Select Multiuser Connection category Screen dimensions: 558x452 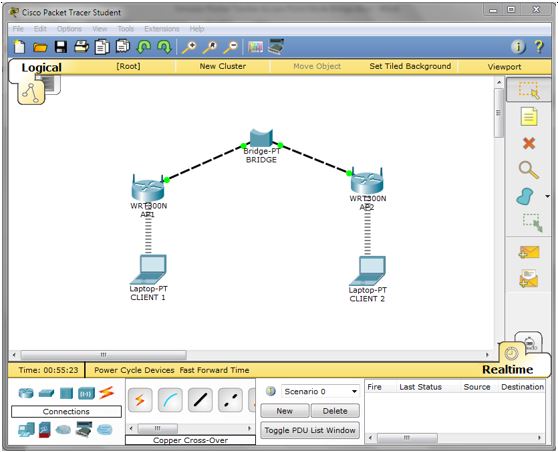tap(105, 430)
